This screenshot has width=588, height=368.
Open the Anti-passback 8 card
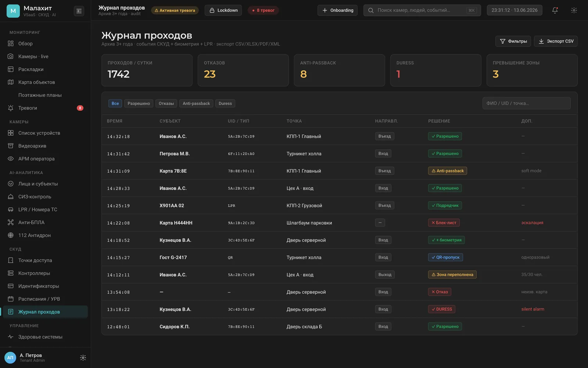340,70
